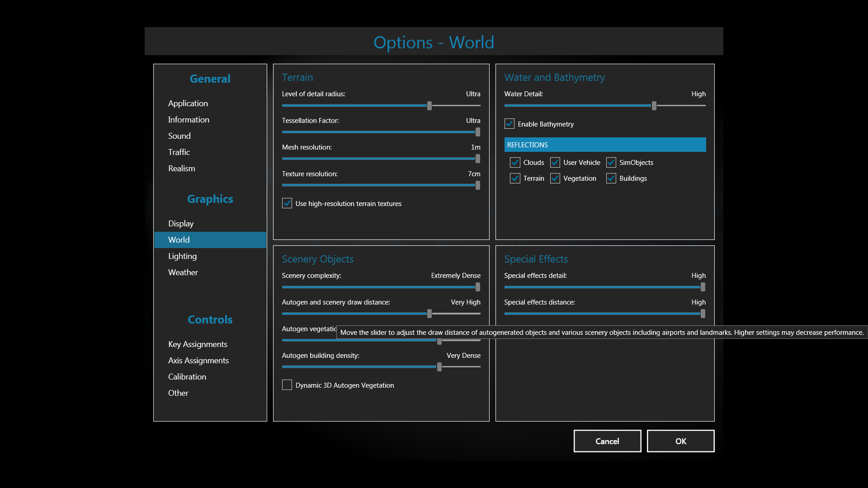This screenshot has height=488, width=868.
Task: Toggle high-resolution terrain textures checkbox
Action: [287, 203]
